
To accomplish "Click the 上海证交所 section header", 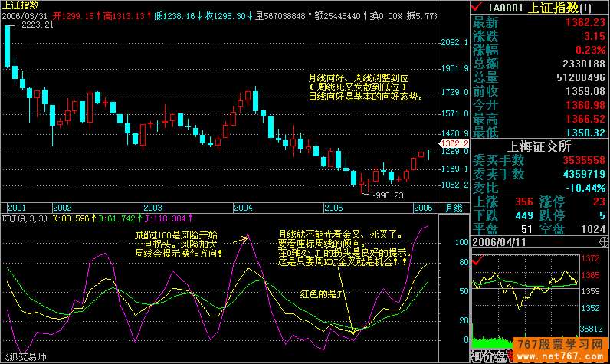I will 539,146.
